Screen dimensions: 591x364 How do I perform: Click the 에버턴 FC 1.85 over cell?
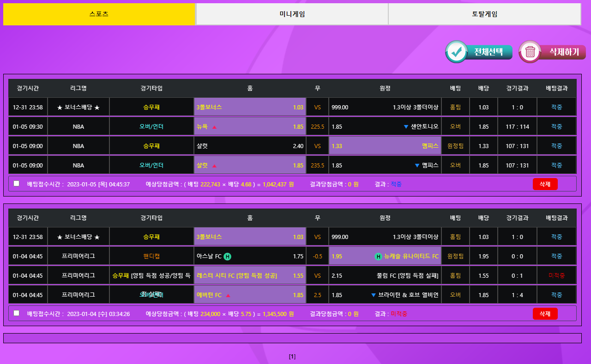point(250,295)
